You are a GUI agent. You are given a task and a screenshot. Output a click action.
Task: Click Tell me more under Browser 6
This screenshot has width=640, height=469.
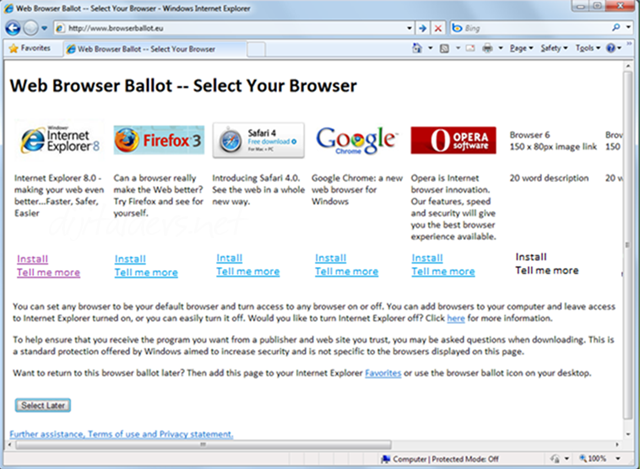pyautogui.click(x=547, y=270)
